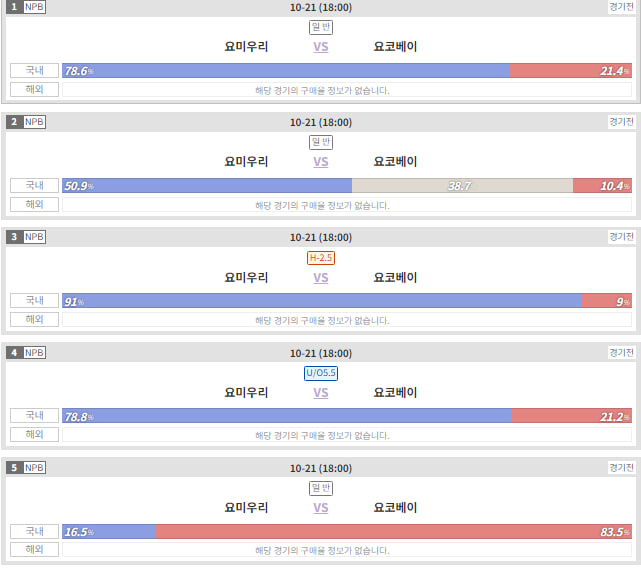
Task: Click the NPB badge of match 1
Action: pos(34,7)
